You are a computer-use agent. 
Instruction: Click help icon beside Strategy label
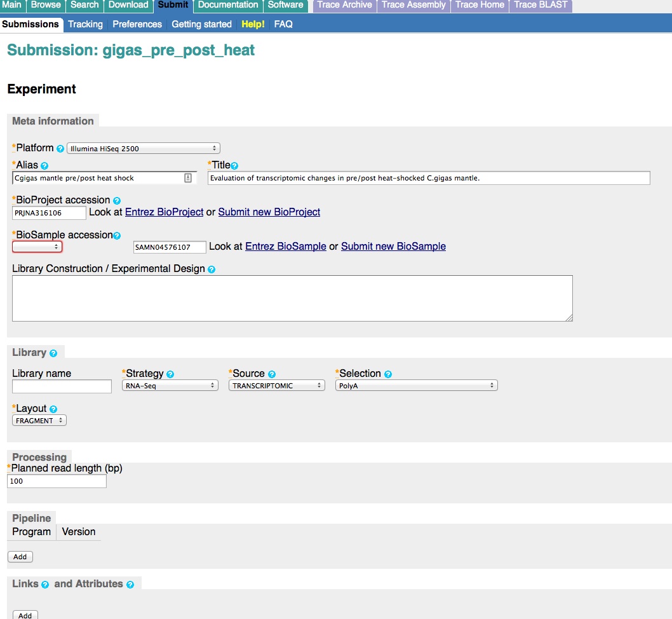[x=170, y=374]
